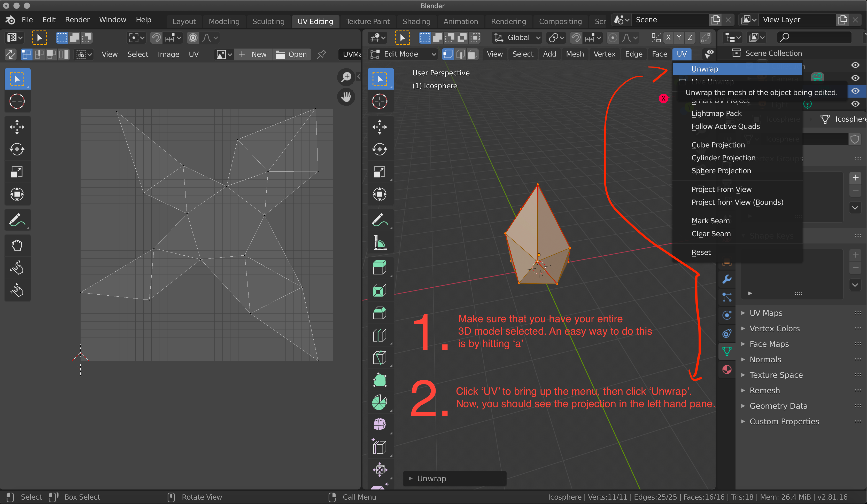Toggle proportional editing in 3D viewport header
Viewport: 867px width, 504px height.
tap(613, 38)
